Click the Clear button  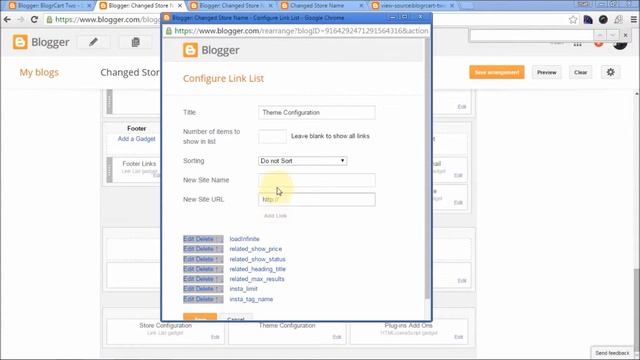(580, 72)
